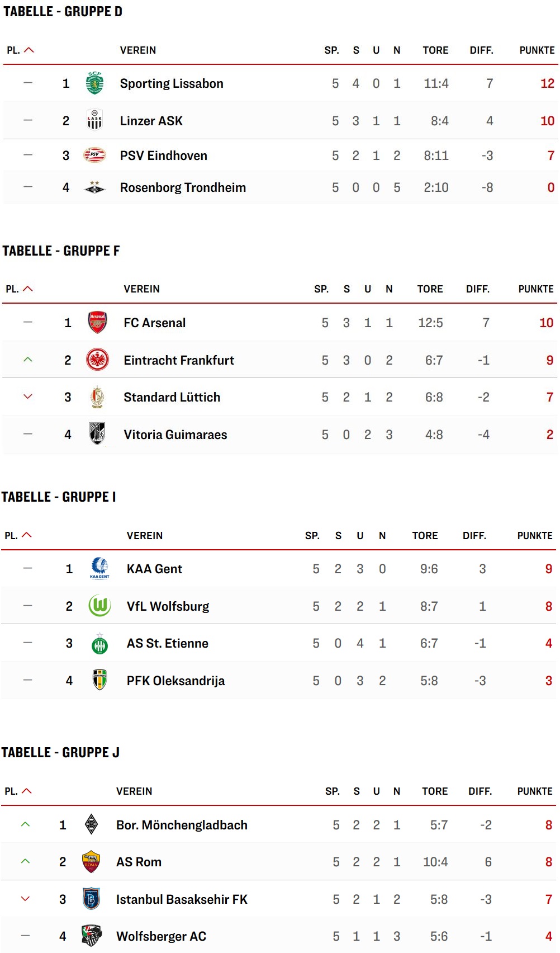Viewport: 560px width, 953px height.
Task: Open the PFK Oleksandrija team link
Action: [x=175, y=681]
